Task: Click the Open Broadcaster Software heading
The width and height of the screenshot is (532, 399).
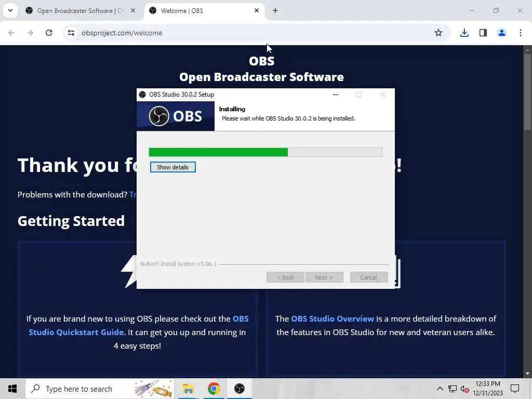Action: click(262, 77)
